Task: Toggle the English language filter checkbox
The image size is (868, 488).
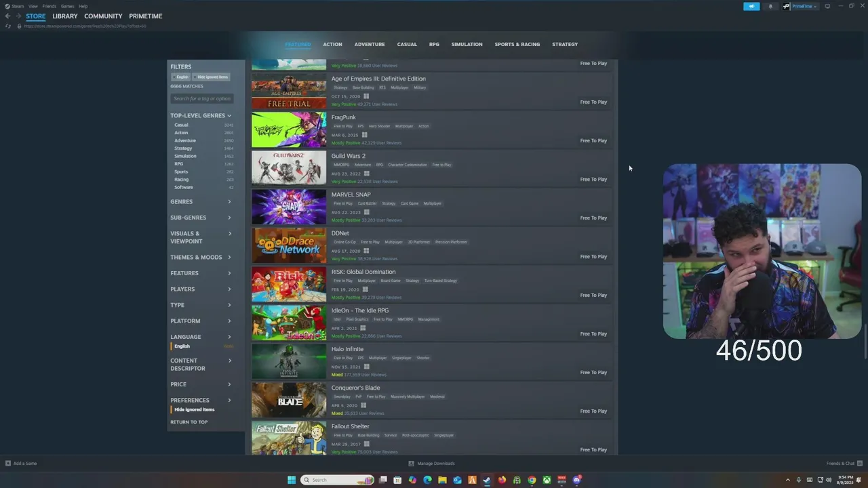Action: [x=201, y=346]
